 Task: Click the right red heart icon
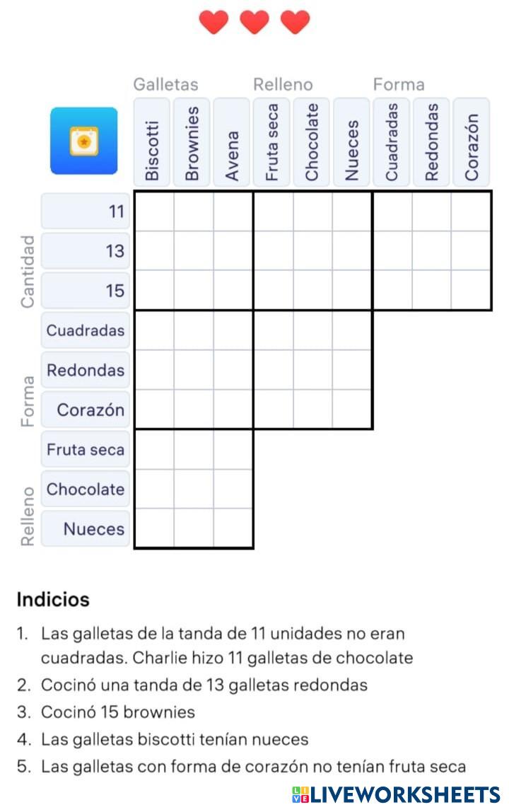[295, 22]
